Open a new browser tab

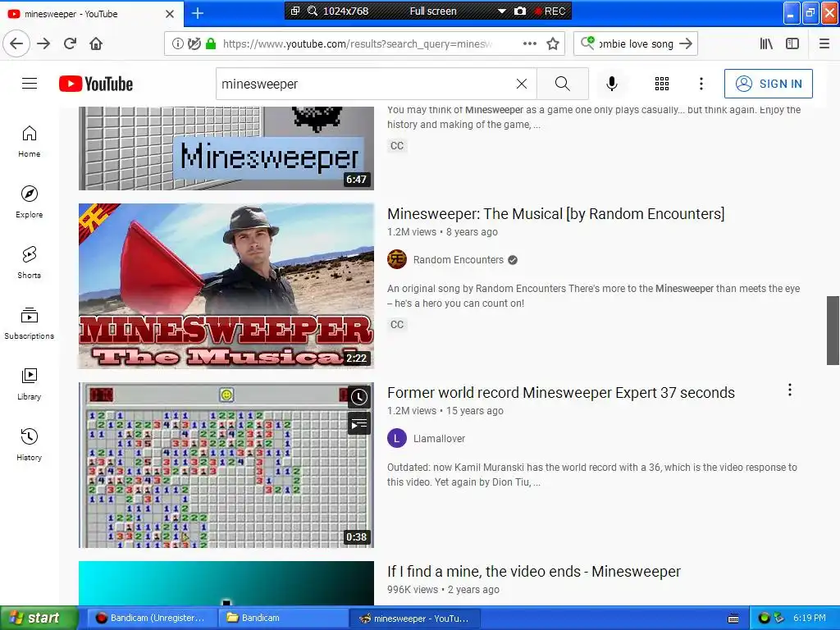click(197, 13)
